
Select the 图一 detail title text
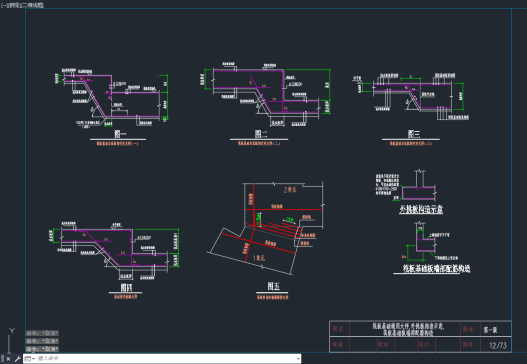120,134
